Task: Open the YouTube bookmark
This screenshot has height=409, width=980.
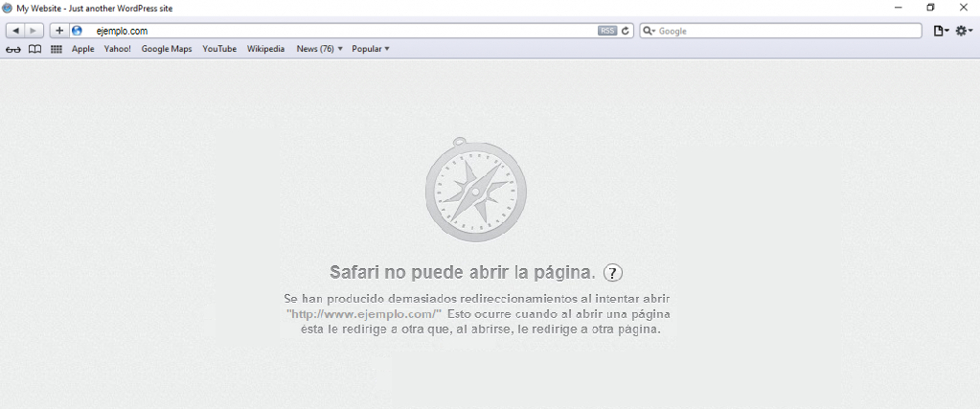Action: [219, 49]
